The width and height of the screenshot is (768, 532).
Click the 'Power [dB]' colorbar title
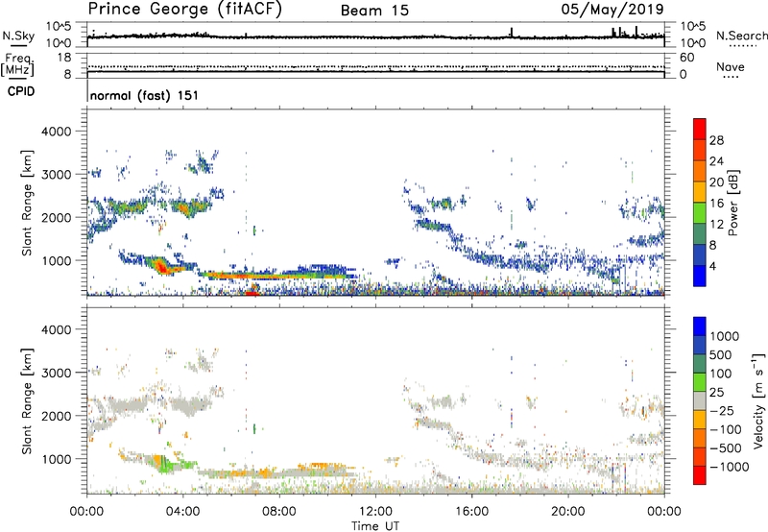tap(732, 203)
